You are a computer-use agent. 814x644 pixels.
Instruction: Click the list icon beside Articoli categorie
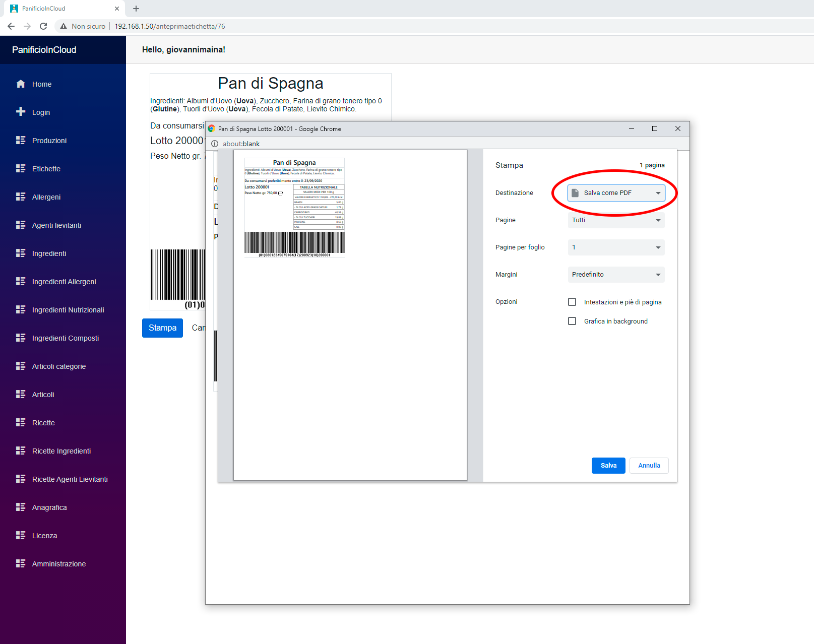pyautogui.click(x=21, y=366)
